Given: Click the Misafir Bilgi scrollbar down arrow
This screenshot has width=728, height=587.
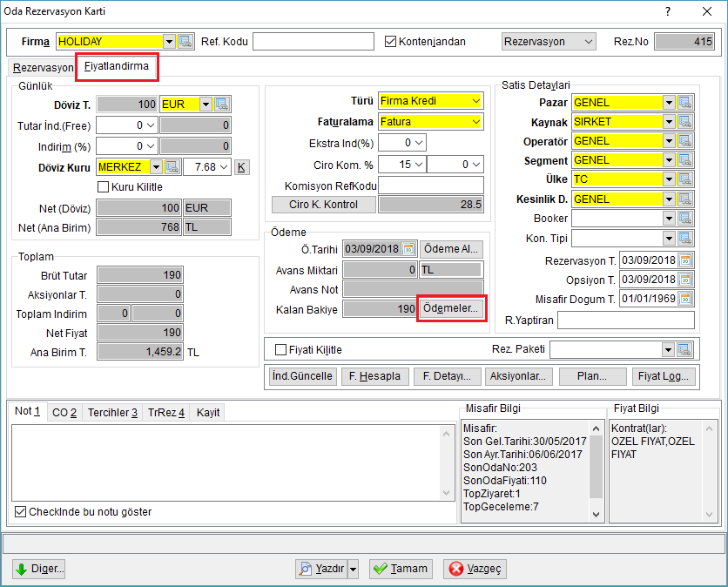Looking at the screenshot, I should 597,514.
